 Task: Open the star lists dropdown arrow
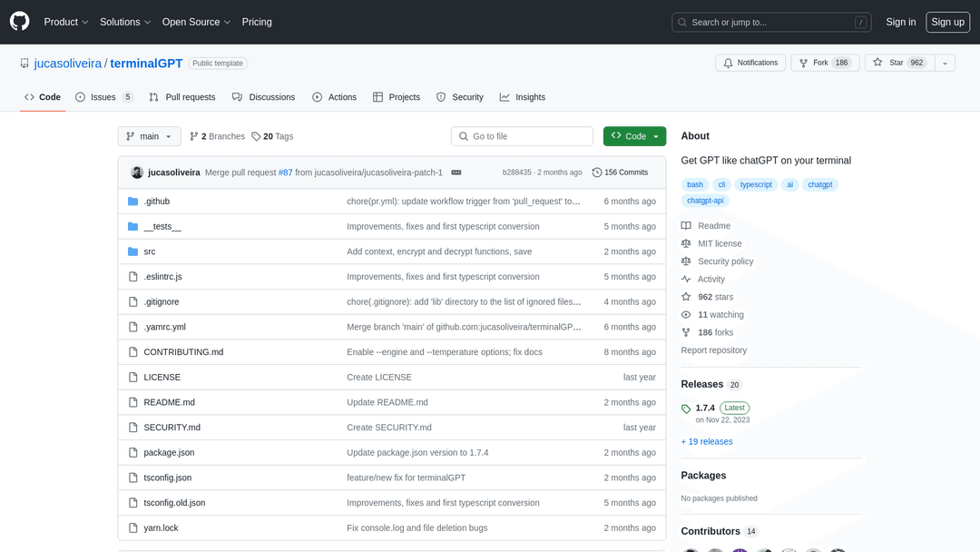tap(945, 64)
